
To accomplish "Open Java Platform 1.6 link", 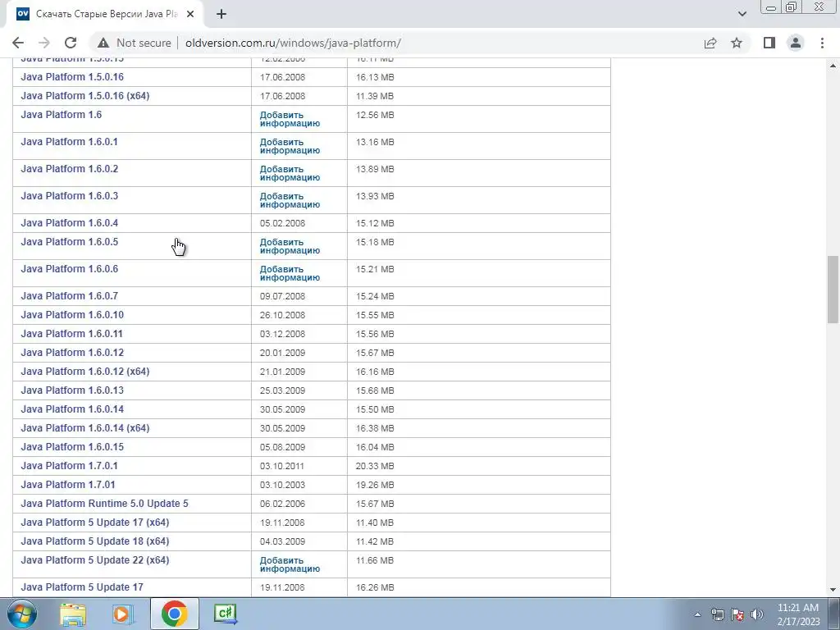I will [61, 115].
